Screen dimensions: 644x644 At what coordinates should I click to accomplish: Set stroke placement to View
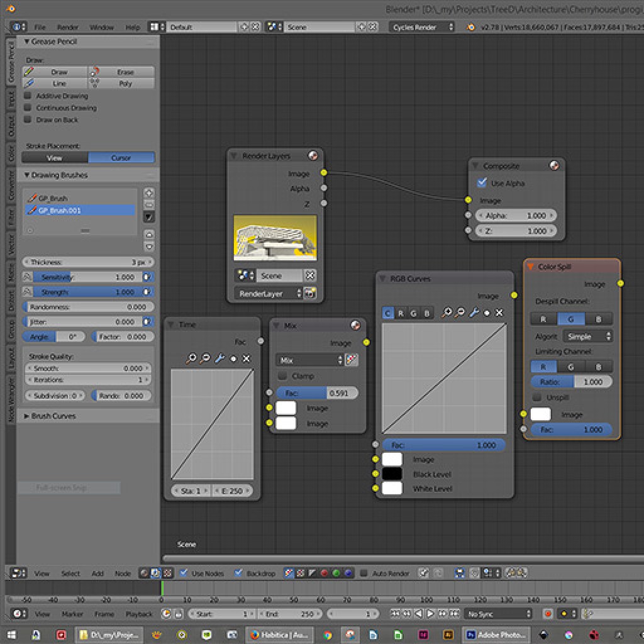click(x=55, y=158)
